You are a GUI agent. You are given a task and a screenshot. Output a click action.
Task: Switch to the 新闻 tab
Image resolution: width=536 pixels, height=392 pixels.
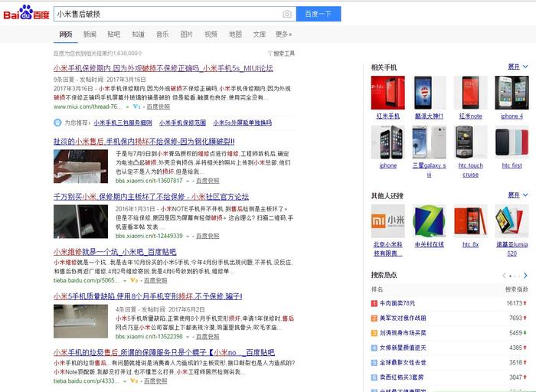pos(90,34)
